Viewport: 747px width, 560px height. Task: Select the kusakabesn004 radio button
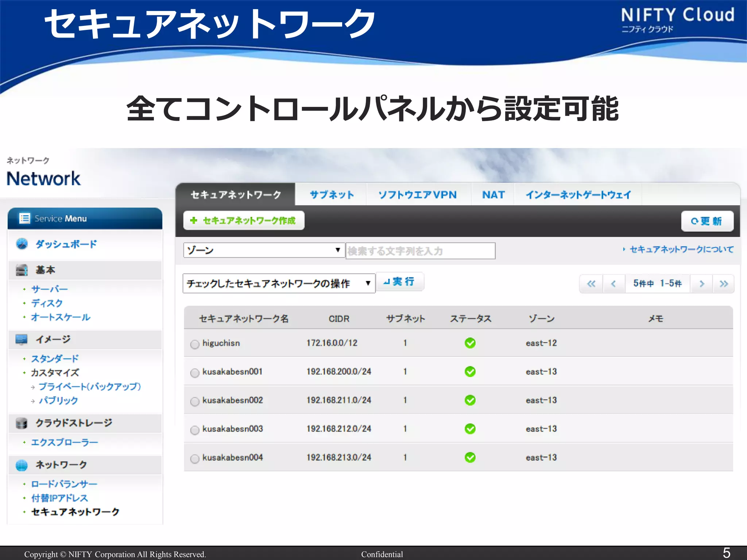[x=195, y=459]
